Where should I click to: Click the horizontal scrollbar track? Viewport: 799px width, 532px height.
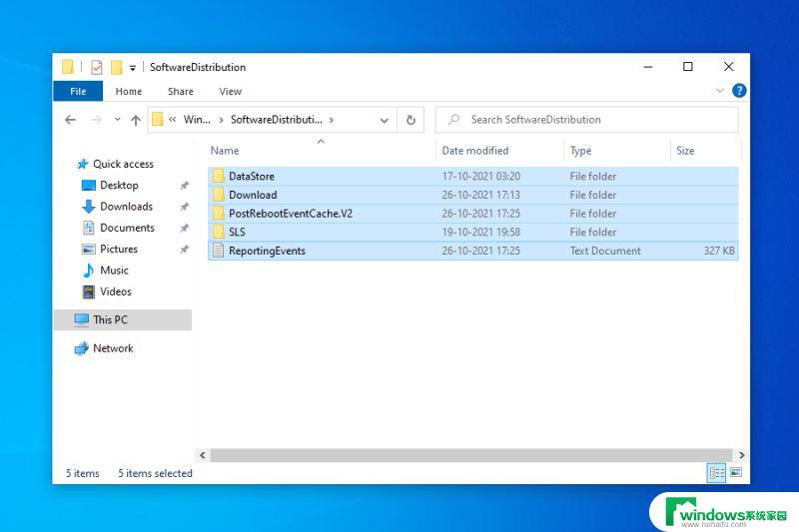coord(471,455)
